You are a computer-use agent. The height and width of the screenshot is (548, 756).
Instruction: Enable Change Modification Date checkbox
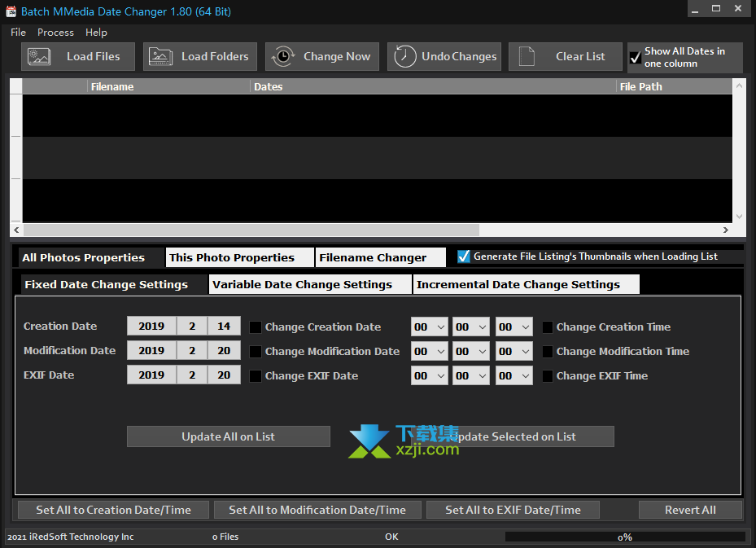(255, 352)
